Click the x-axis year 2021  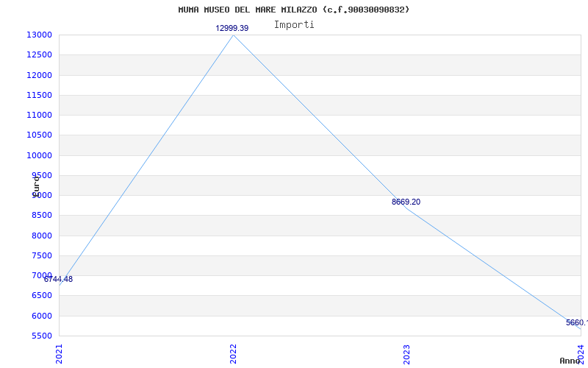coord(60,354)
